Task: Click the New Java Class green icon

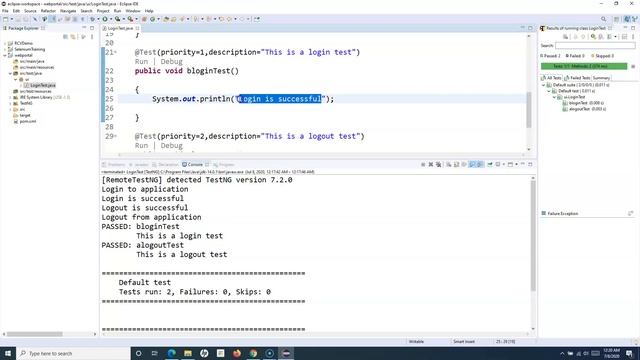Action: pyautogui.click(x=153, y=19)
